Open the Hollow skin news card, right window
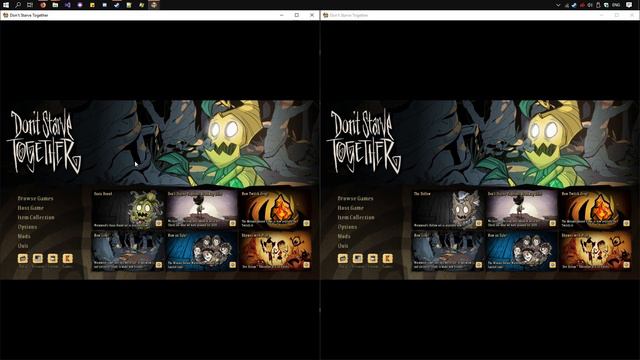 448,209
